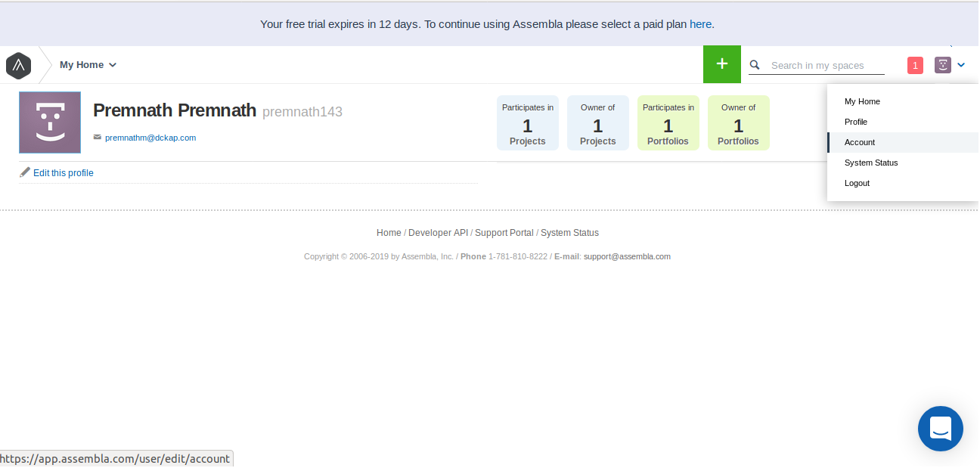Expand the My Home dropdown
Viewport: 980px width, 468px height.
click(x=88, y=65)
